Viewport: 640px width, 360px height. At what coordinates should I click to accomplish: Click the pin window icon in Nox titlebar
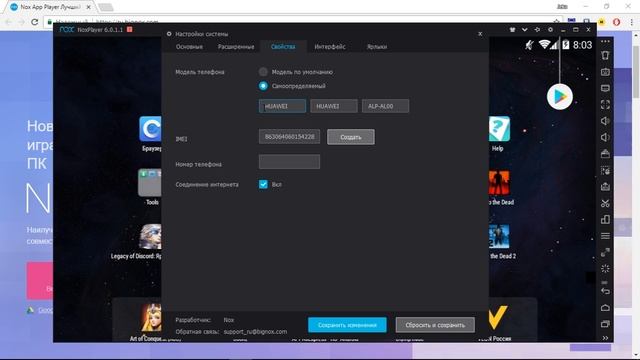coord(537,30)
